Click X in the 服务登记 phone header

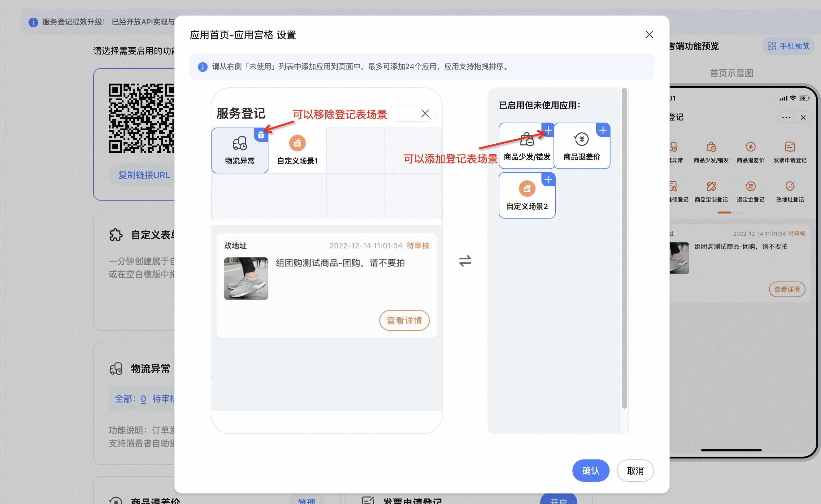click(x=425, y=114)
